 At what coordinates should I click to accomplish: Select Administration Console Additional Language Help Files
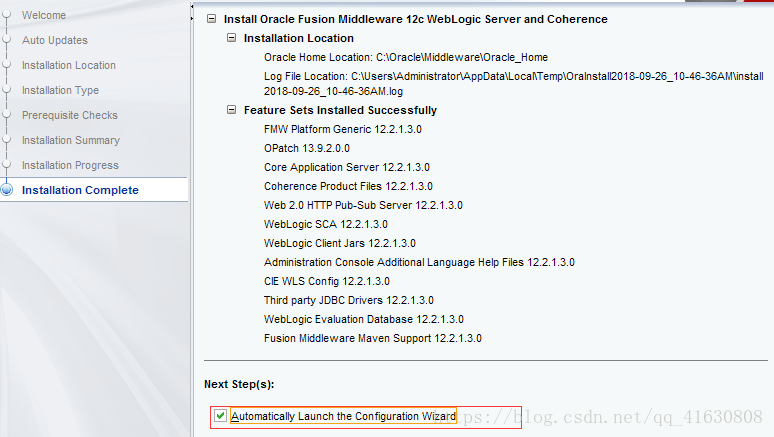point(419,262)
